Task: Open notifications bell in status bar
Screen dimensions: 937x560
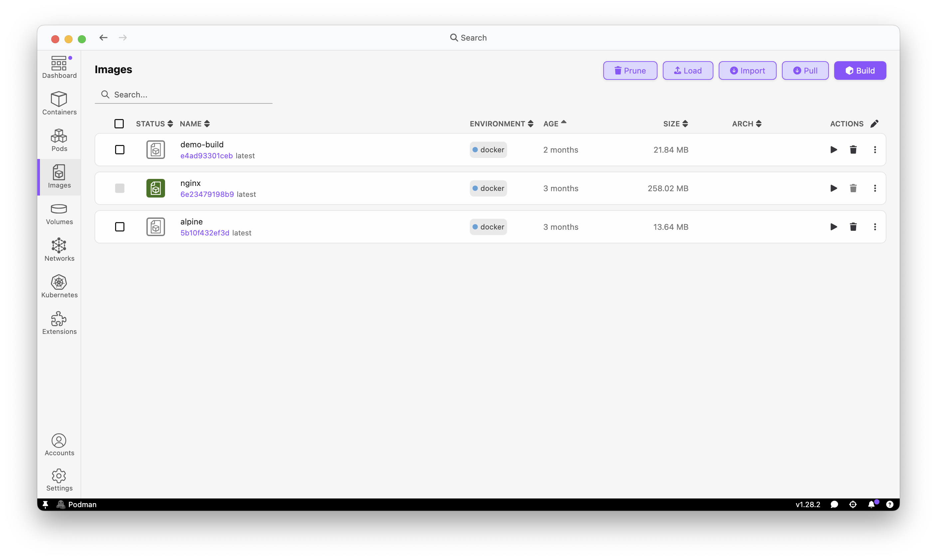Action: point(871,504)
